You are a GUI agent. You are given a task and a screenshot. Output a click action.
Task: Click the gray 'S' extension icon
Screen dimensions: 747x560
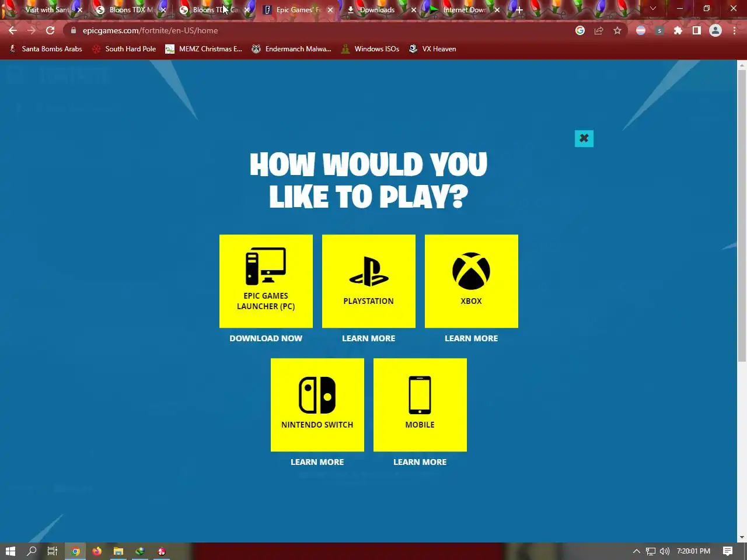point(659,30)
